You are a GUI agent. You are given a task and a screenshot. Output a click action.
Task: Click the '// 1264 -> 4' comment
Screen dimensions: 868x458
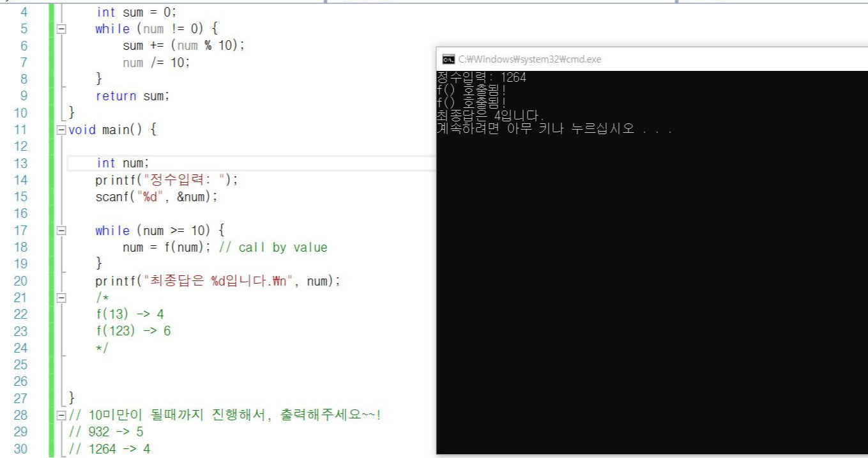pos(109,449)
